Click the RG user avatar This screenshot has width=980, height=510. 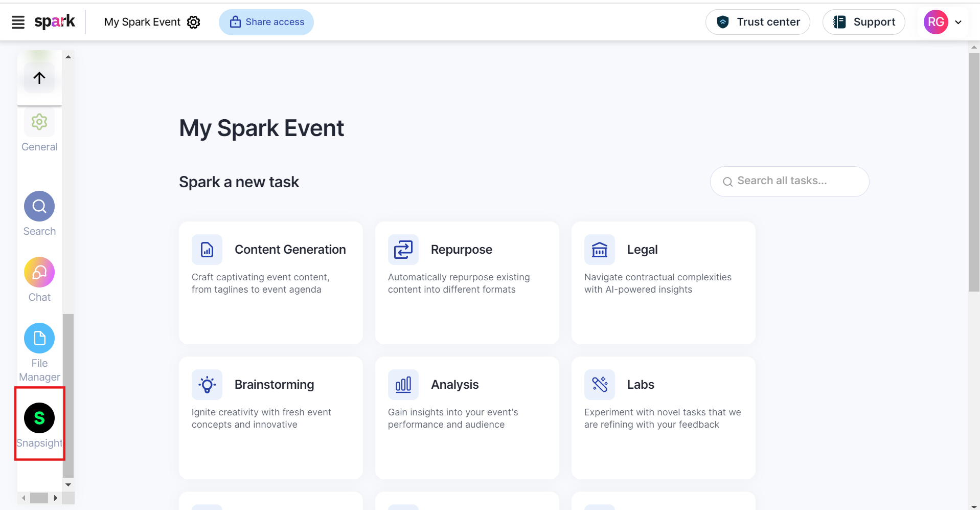(x=936, y=22)
